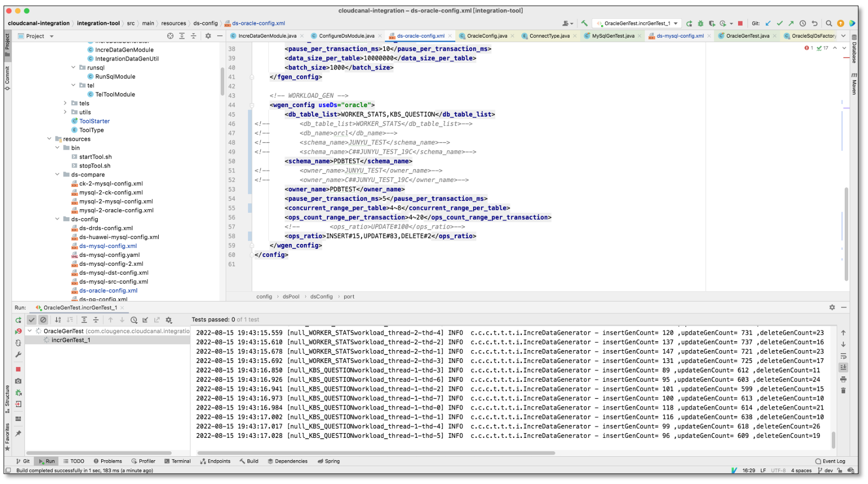The image size is (868, 484).
Task: Open the Event Log
Action: pyautogui.click(x=832, y=461)
